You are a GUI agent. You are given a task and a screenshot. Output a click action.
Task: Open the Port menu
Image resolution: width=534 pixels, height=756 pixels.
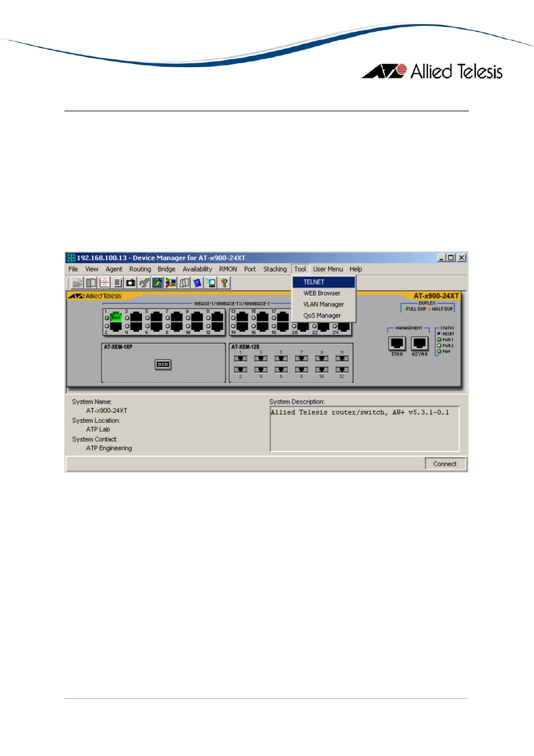250,269
